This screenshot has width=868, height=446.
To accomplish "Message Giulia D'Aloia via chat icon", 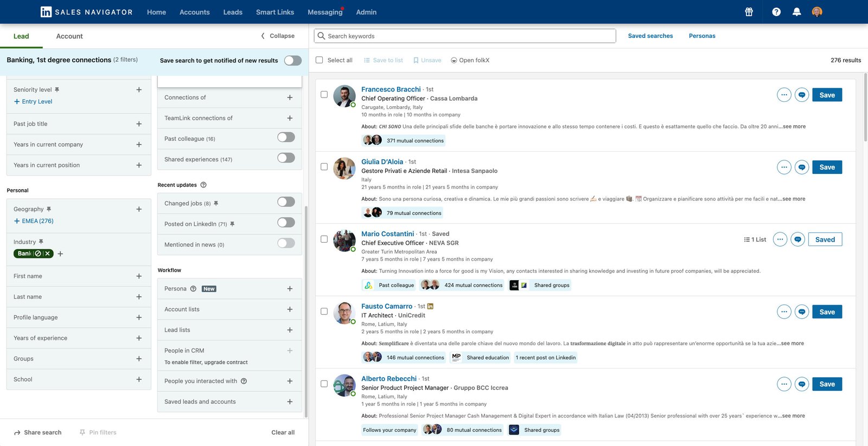I will click(x=802, y=167).
